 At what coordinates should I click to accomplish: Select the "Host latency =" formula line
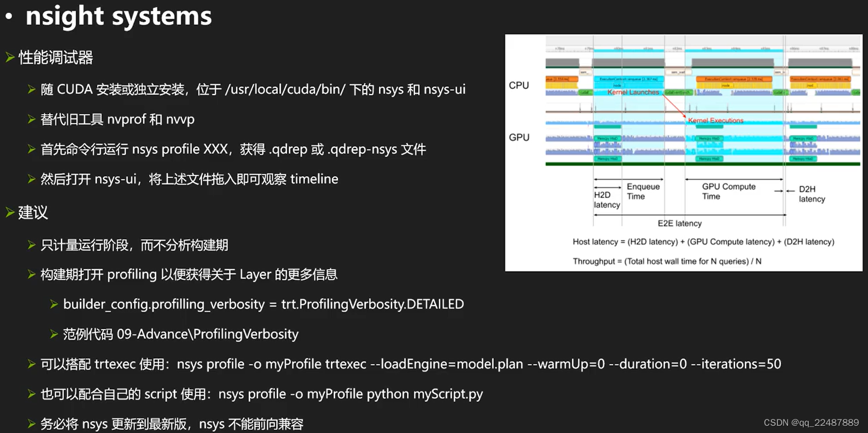[x=704, y=242]
